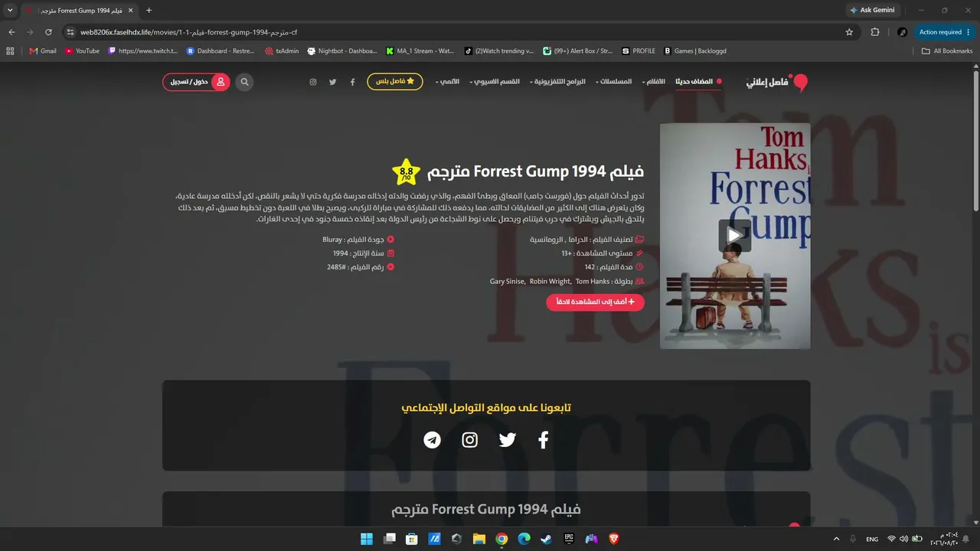980x551 pixels.
Task: Open the large Instagram social icon
Action: [x=470, y=440]
